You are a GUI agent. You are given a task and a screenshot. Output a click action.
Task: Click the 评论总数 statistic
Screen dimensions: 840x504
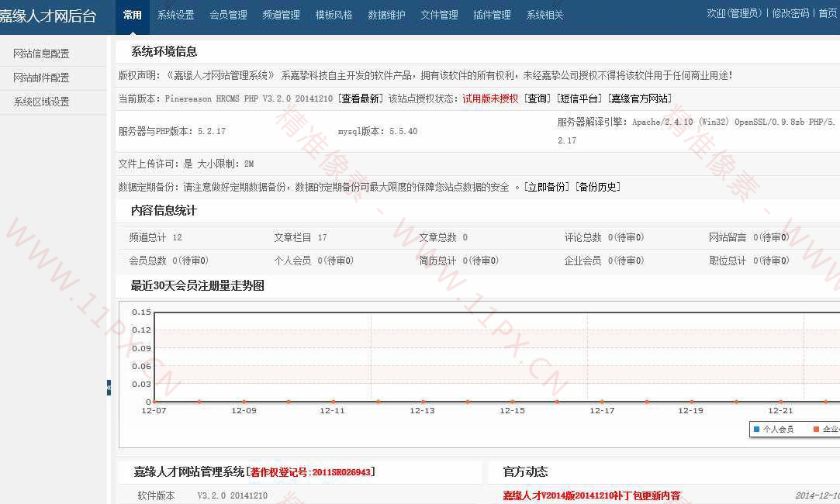click(x=603, y=237)
